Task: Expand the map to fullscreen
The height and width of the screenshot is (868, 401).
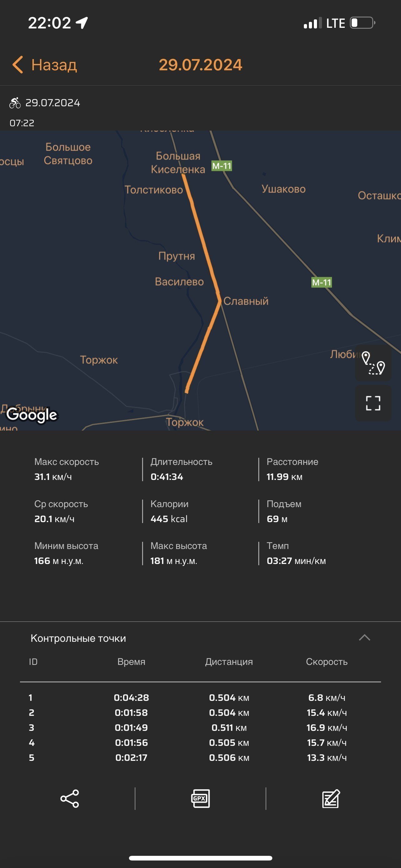Action: [x=373, y=403]
